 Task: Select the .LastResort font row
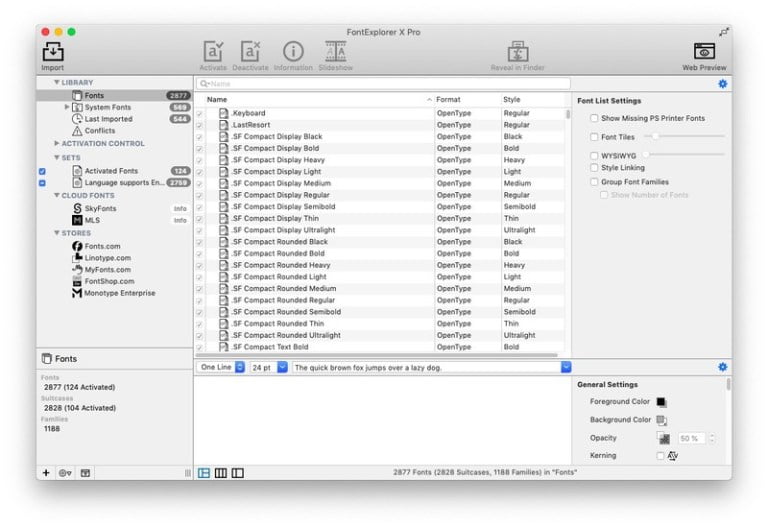(380, 125)
